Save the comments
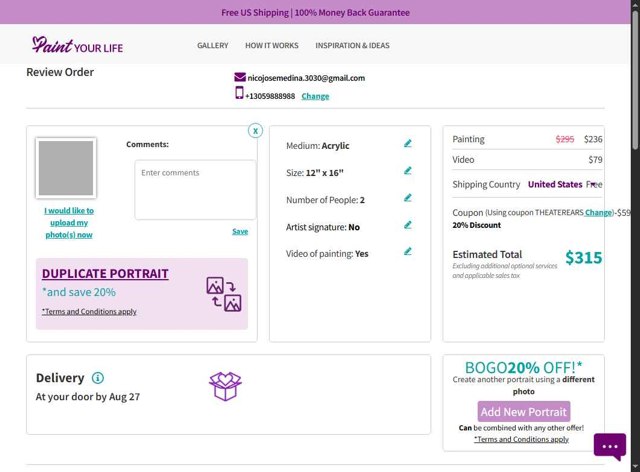This screenshot has width=640, height=472. [x=240, y=232]
